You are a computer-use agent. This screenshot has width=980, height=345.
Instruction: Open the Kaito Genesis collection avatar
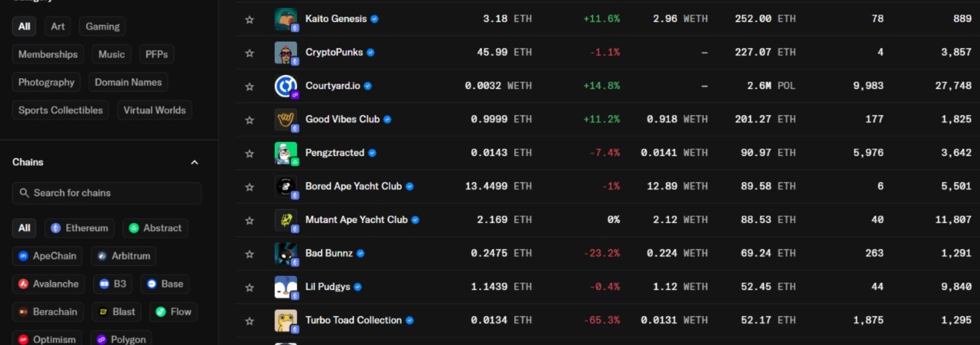(286, 19)
